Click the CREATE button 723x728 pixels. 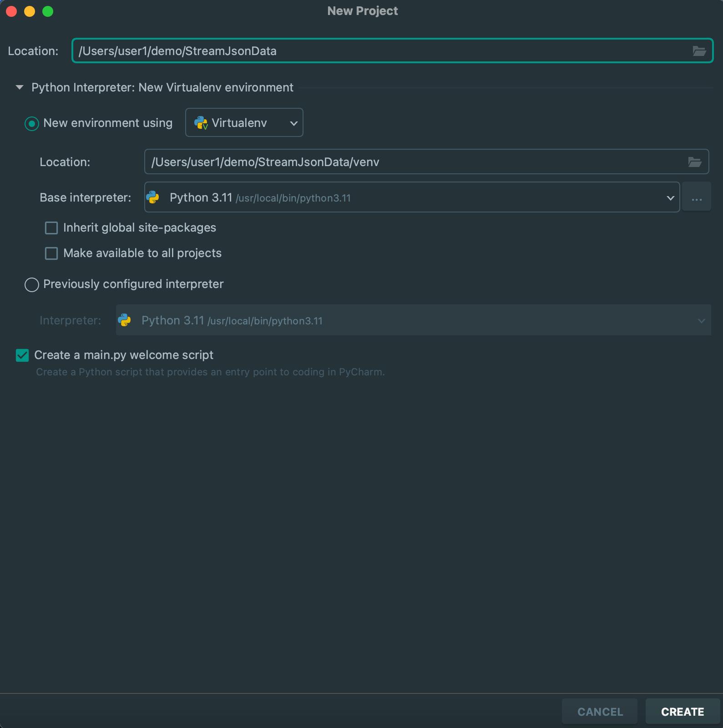click(683, 712)
